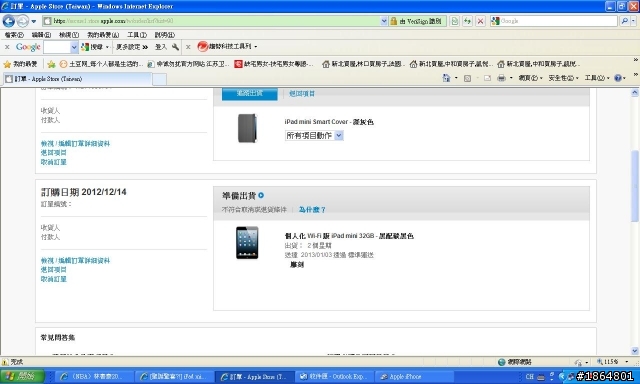Expand the address bar history dropdown
The height and width of the screenshot is (384, 640).
point(384,21)
